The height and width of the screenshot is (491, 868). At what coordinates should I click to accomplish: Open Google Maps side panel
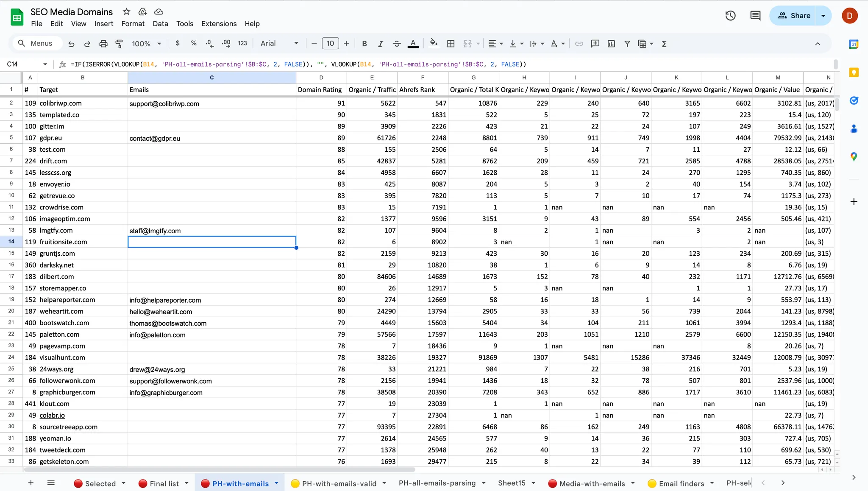tap(854, 157)
